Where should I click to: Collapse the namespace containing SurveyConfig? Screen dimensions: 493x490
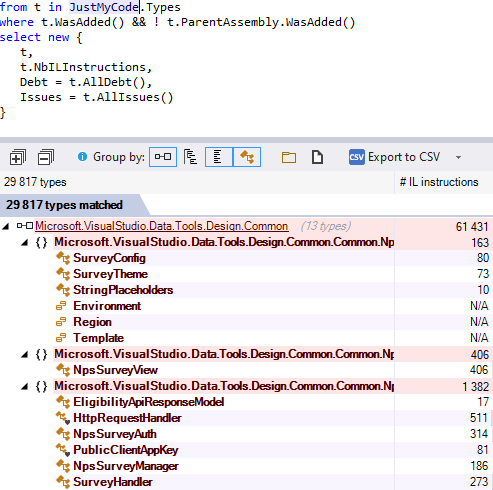[x=24, y=243]
